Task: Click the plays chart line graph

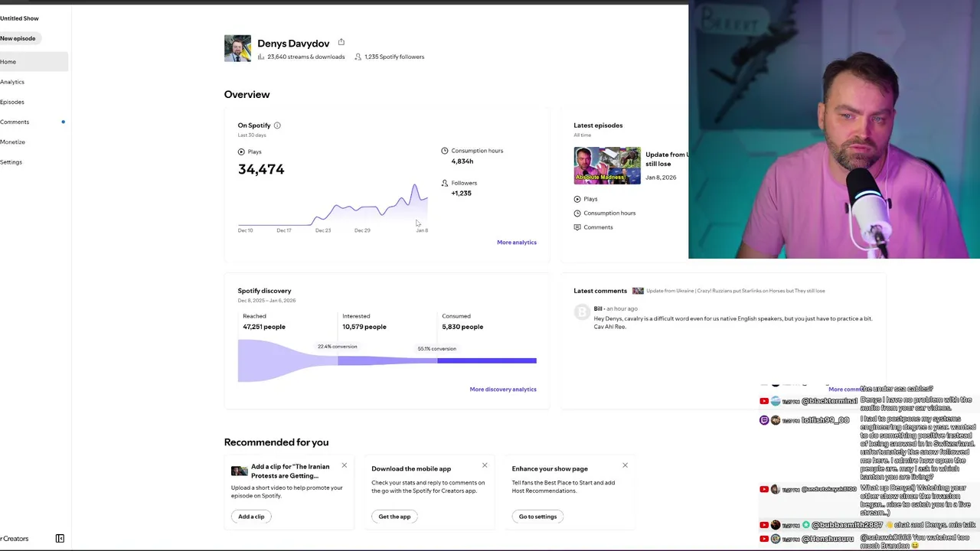Action: [x=333, y=205]
